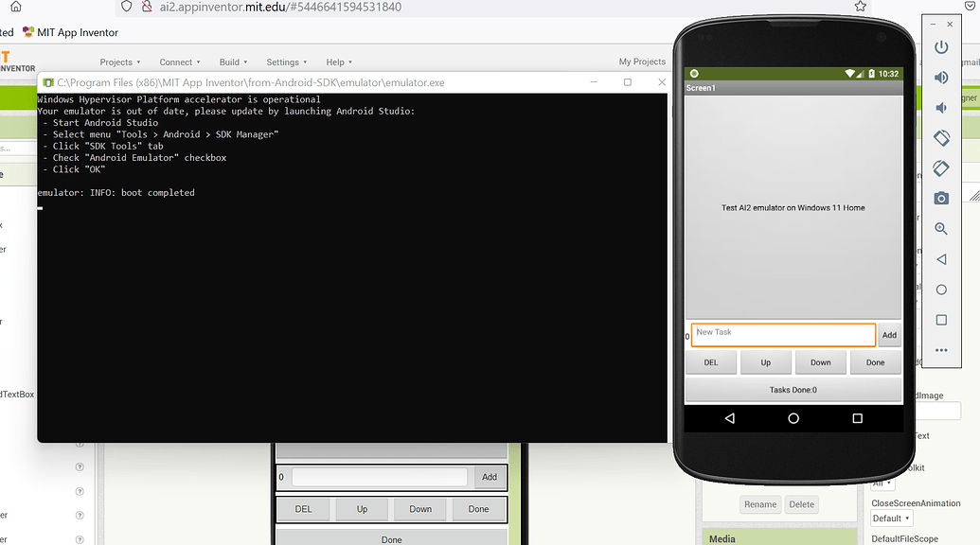Tap the Android recent apps button
Screen dimensions: 980x545
tap(856, 417)
